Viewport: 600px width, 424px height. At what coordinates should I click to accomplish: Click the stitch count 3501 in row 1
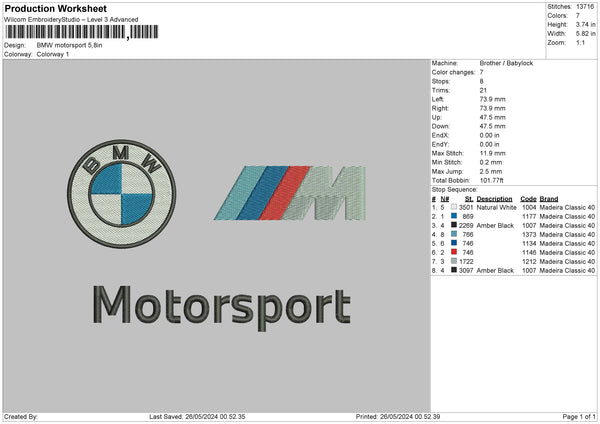pyautogui.click(x=466, y=207)
